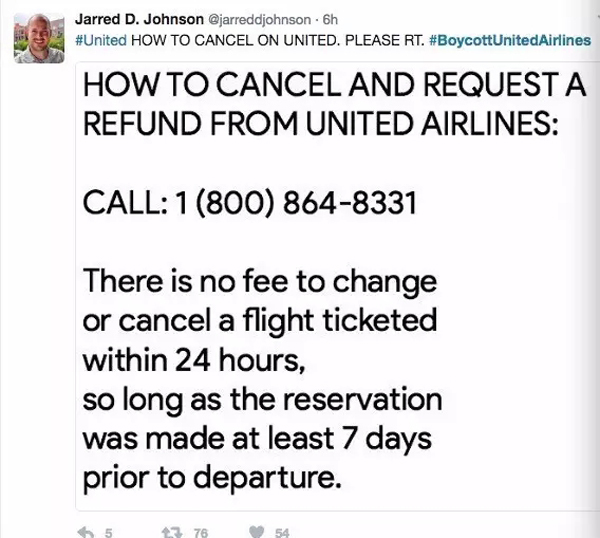This screenshot has height=538, width=600.
Task: Click the @jarreddjohnson handle
Action: point(259,20)
